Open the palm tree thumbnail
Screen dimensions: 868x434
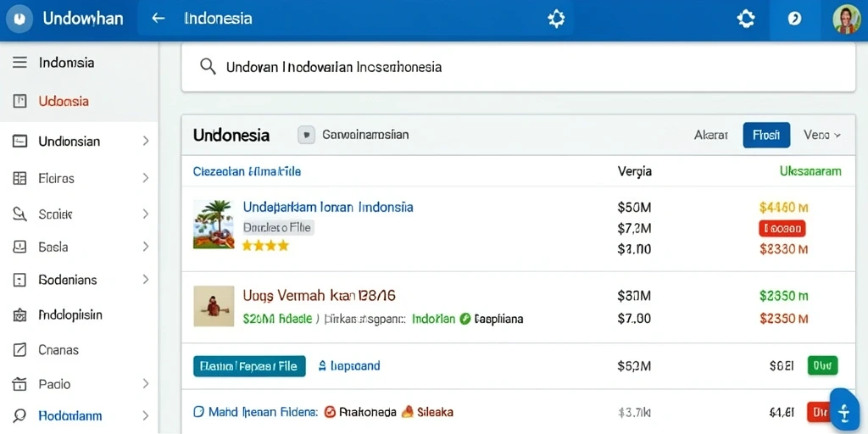214,224
